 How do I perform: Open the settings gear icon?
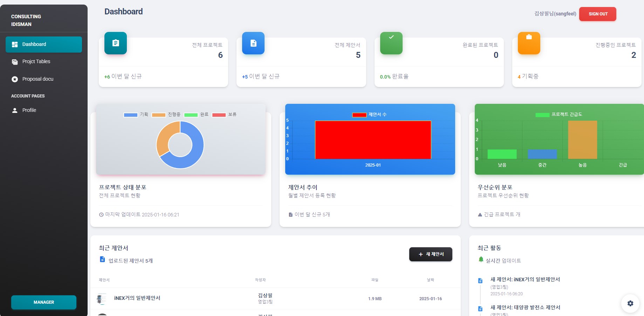click(x=630, y=303)
